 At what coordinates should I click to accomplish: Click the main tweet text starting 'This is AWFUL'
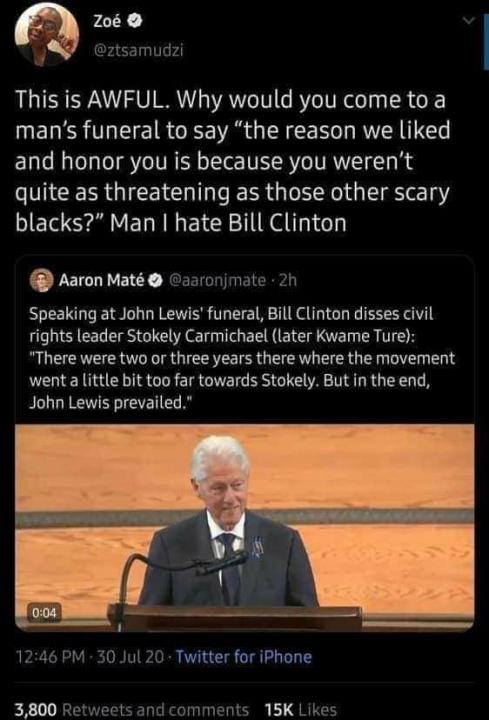point(232,161)
